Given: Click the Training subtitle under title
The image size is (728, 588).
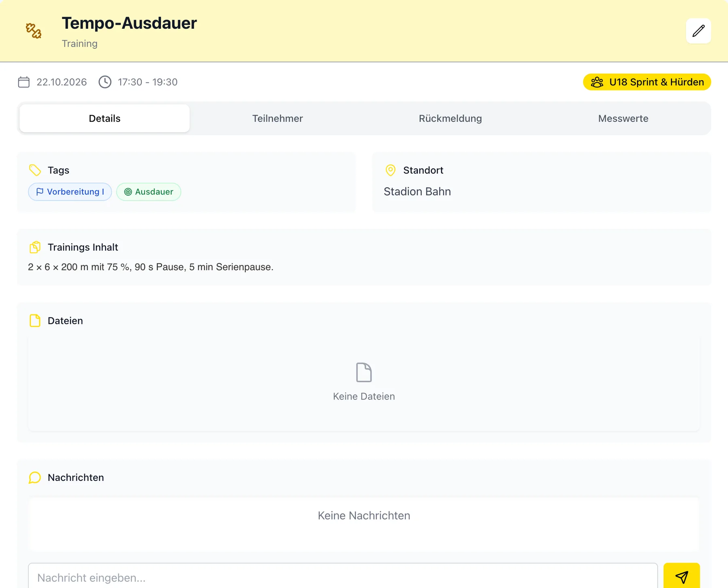Looking at the screenshot, I should 80,44.
